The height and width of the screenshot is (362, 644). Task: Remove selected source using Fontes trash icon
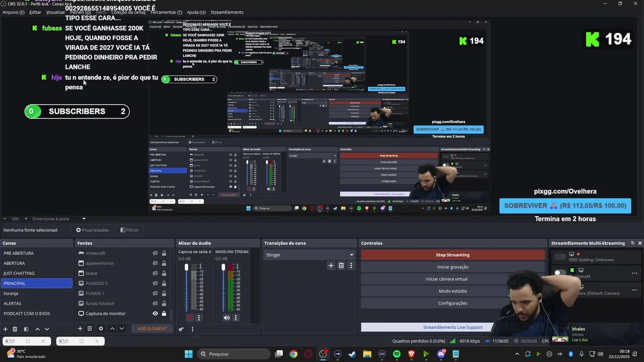[x=90, y=328]
